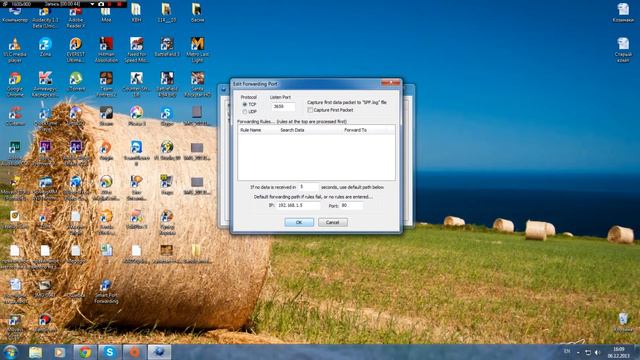Open Windows Media Player from the taskbar
The height and width of the screenshot is (360, 640).
point(60,352)
